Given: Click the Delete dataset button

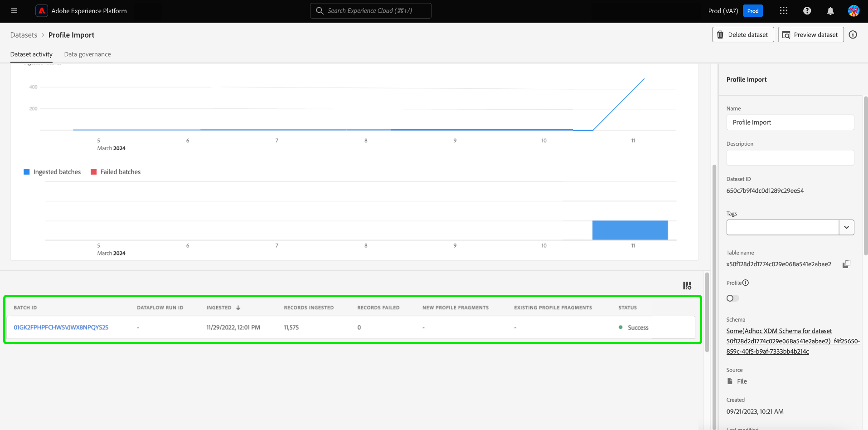Looking at the screenshot, I should pos(743,35).
